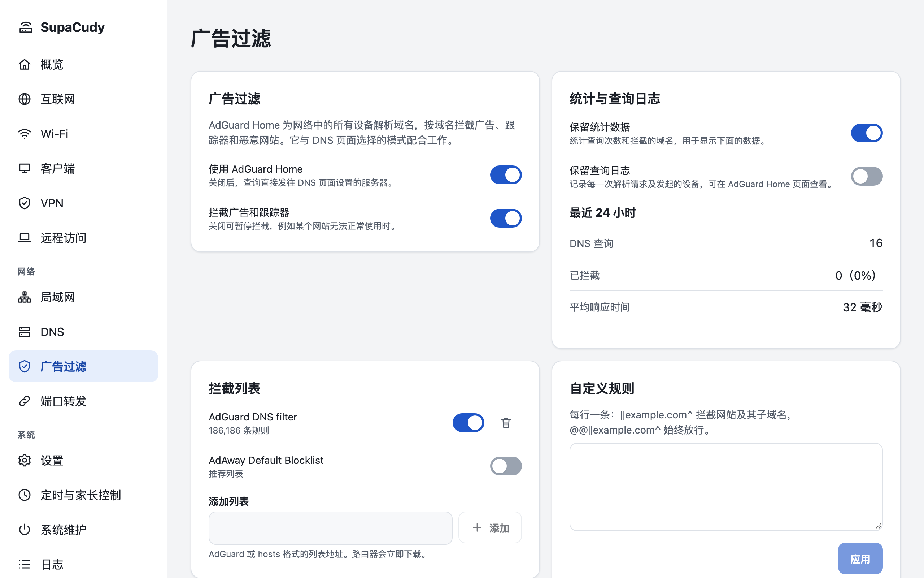924x578 pixels.
Task: Click the 已拦截 value 0 (0%)
Action: tap(856, 275)
